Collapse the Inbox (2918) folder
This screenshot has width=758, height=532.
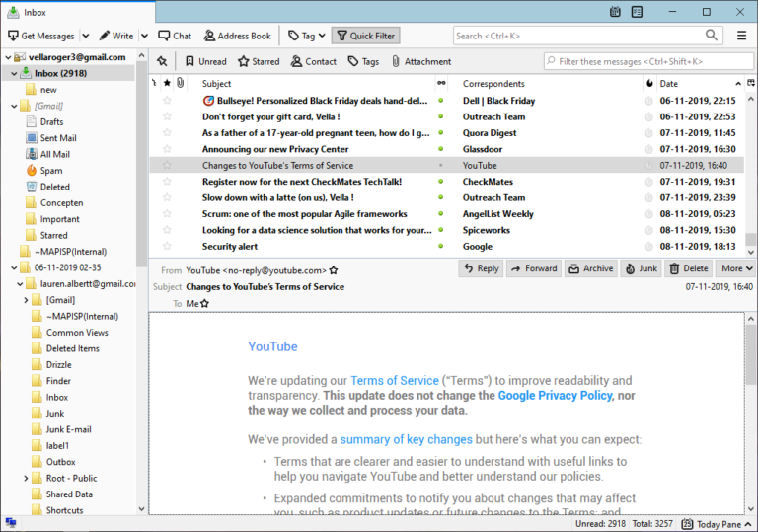point(14,73)
